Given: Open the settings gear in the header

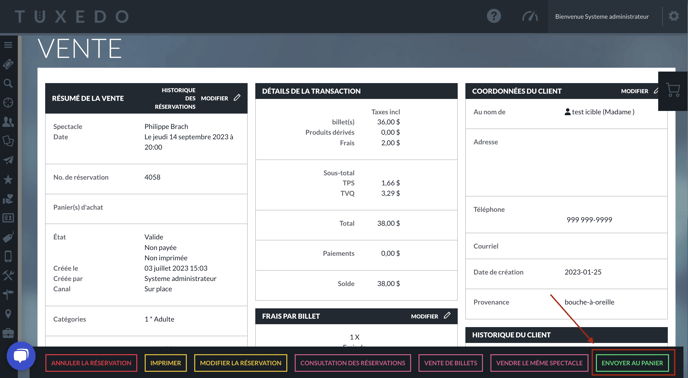Looking at the screenshot, I should coord(674,16).
